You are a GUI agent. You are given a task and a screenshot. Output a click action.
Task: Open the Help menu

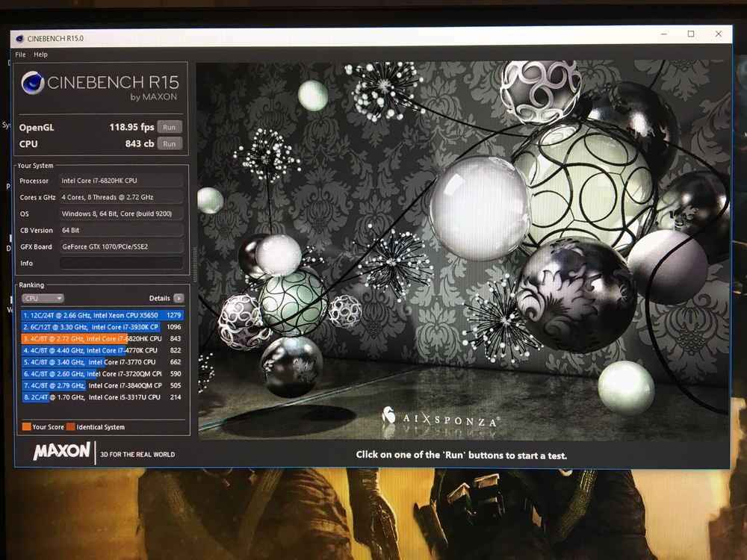click(40, 55)
